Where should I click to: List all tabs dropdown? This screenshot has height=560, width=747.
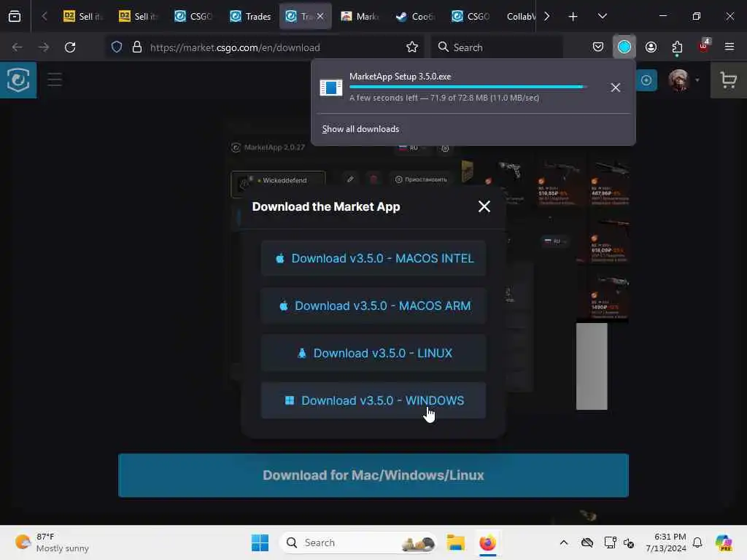click(x=602, y=17)
